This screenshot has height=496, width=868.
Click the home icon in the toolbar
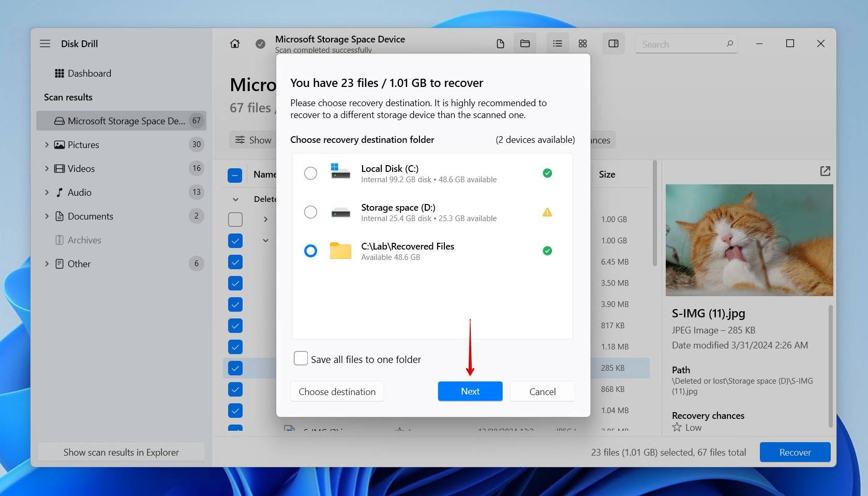(234, 43)
